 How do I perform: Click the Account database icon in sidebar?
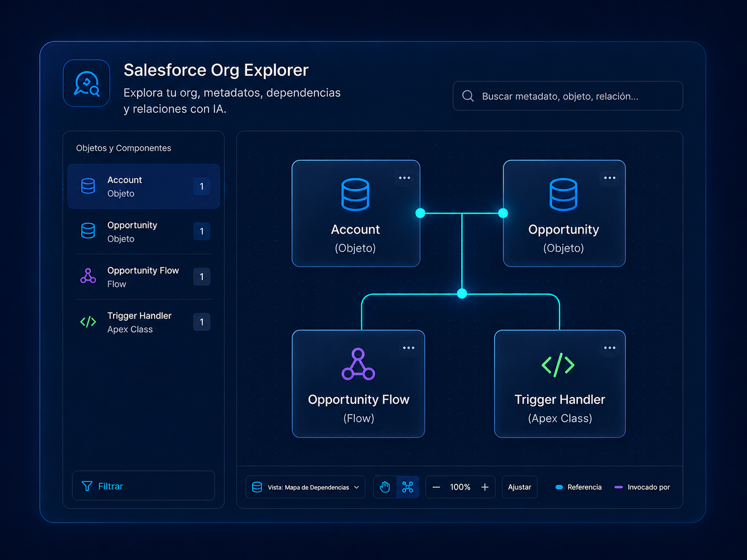[88, 186]
